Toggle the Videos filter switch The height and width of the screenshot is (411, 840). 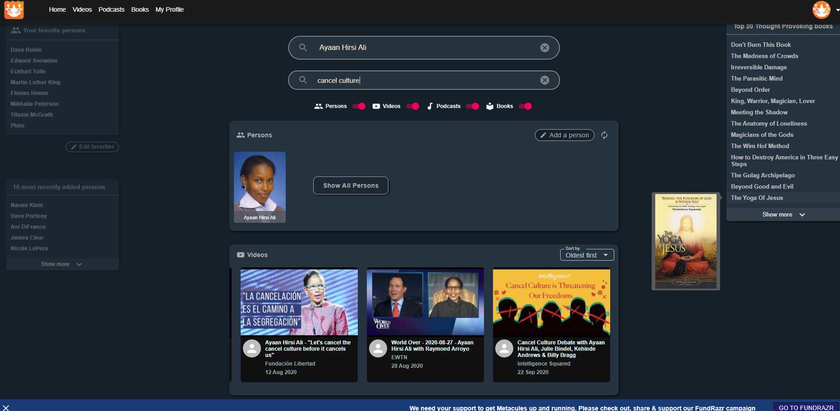point(412,106)
